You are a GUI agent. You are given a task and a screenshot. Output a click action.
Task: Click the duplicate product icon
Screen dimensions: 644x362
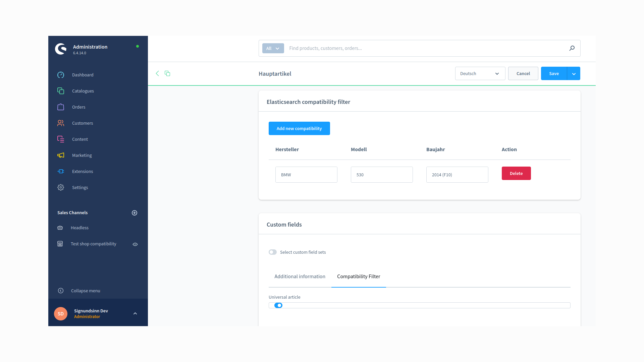click(x=167, y=73)
